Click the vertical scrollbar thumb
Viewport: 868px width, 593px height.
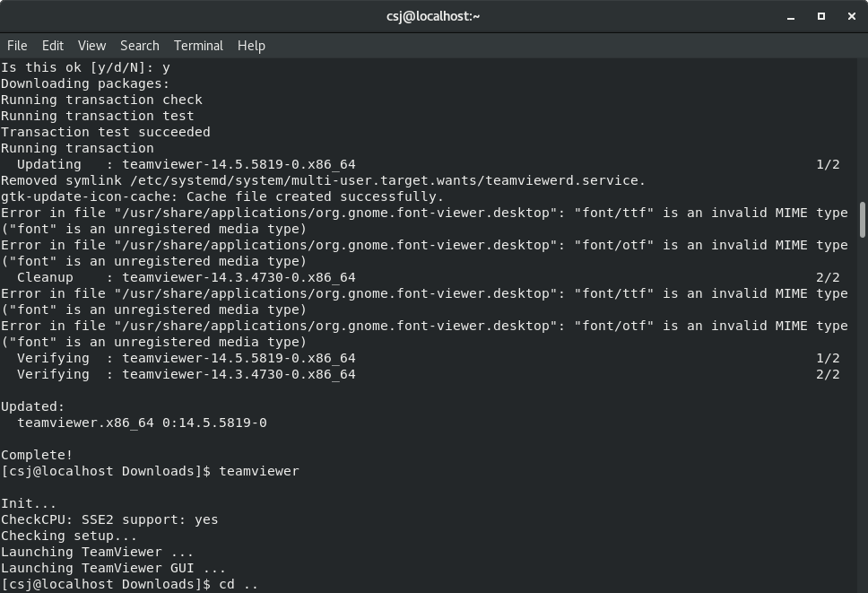tap(862, 220)
